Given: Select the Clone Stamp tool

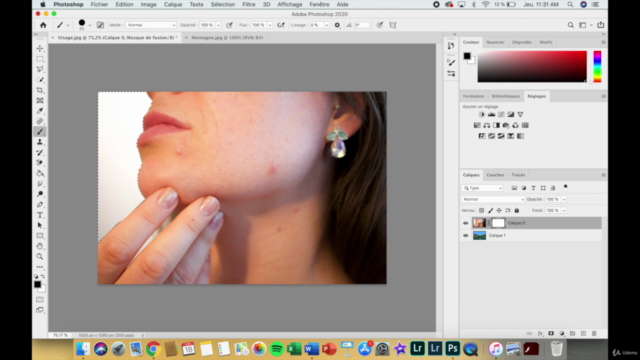Looking at the screenshot, I should click(40, 142).
